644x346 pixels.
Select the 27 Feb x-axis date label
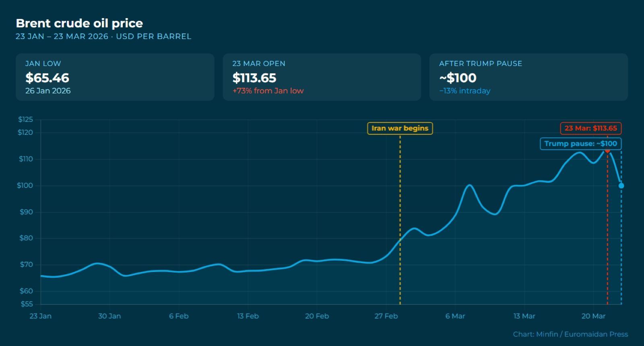tap(386, 316)
